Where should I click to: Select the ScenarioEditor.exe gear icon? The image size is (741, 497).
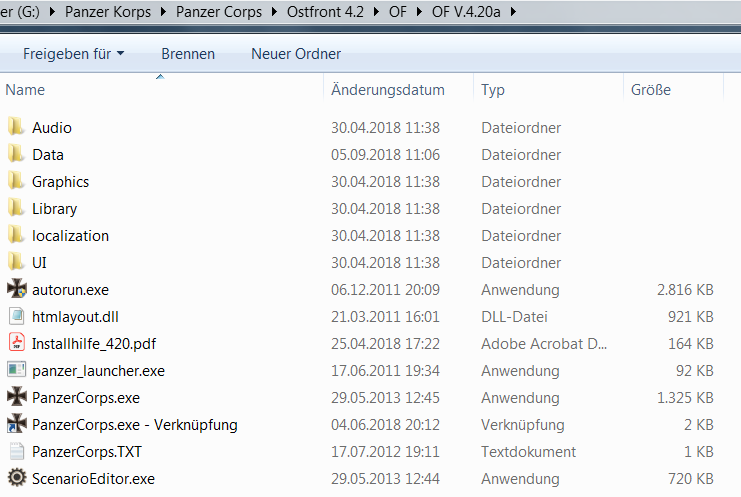pos(17,478)
